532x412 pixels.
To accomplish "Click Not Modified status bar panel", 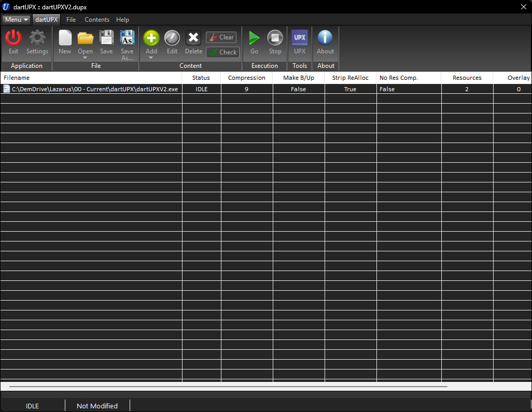I will [97, 406].
